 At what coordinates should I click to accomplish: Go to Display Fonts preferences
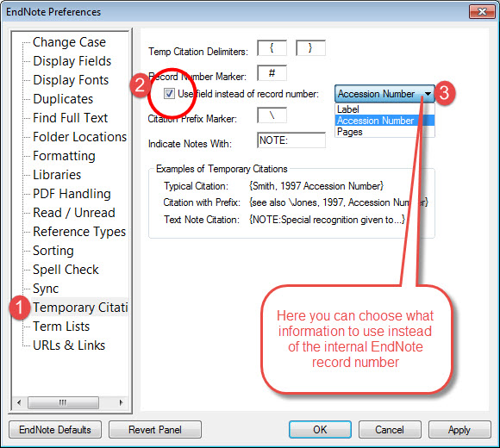point(71,80)
